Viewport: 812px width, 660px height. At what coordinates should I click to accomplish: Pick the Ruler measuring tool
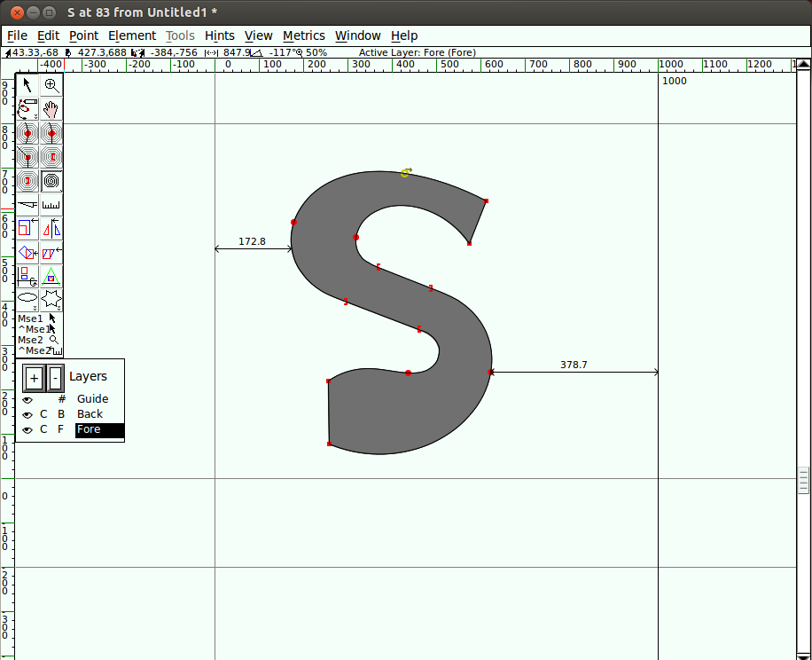point(52,205)
